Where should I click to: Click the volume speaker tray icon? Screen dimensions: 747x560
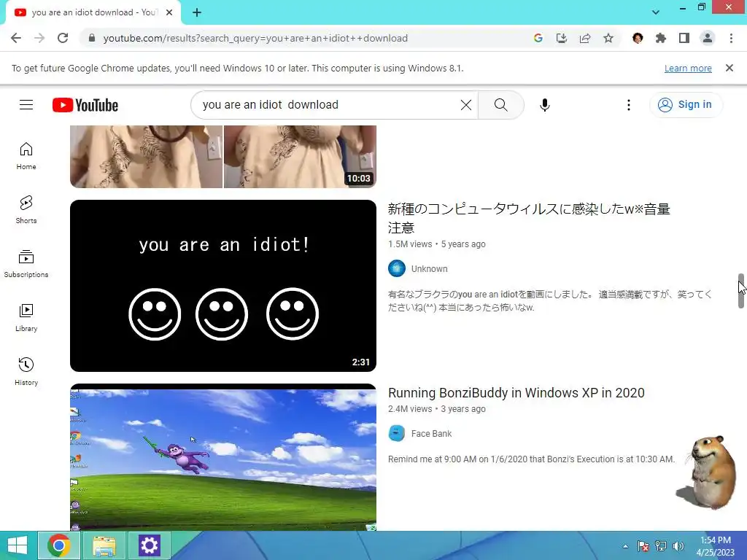678,546
